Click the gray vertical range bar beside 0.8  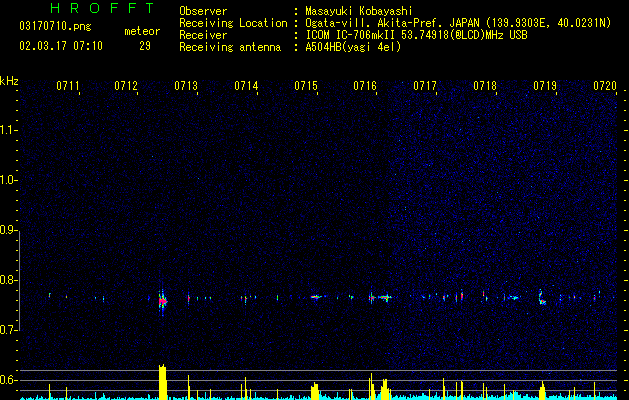(x=19, y=280)
